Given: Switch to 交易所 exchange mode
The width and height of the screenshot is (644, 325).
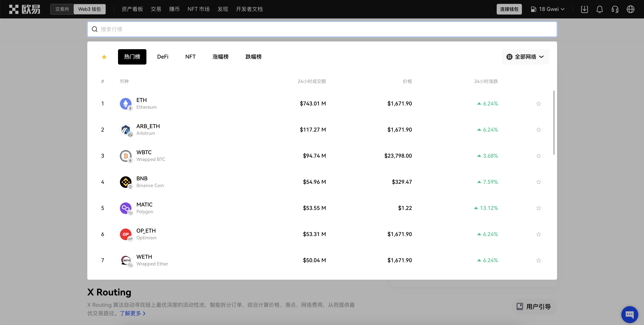Looking at the screenshot, I should pos(62,9).
